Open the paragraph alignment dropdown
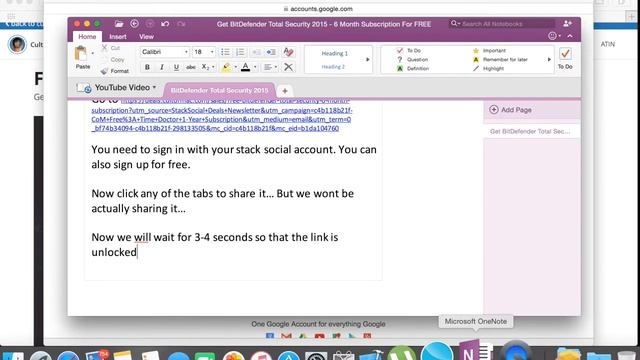 tap(270, 67)
